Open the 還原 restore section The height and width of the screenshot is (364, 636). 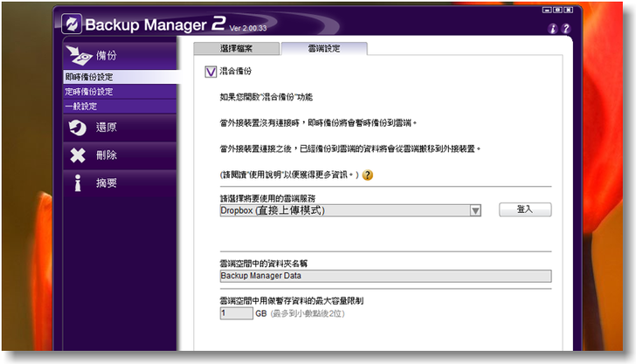120,127
